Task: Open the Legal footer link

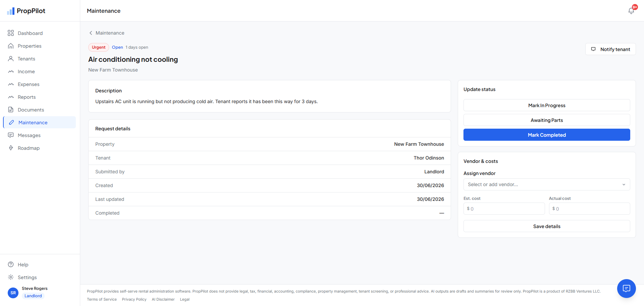Action: pyautogui.click(x=185, y=299)
